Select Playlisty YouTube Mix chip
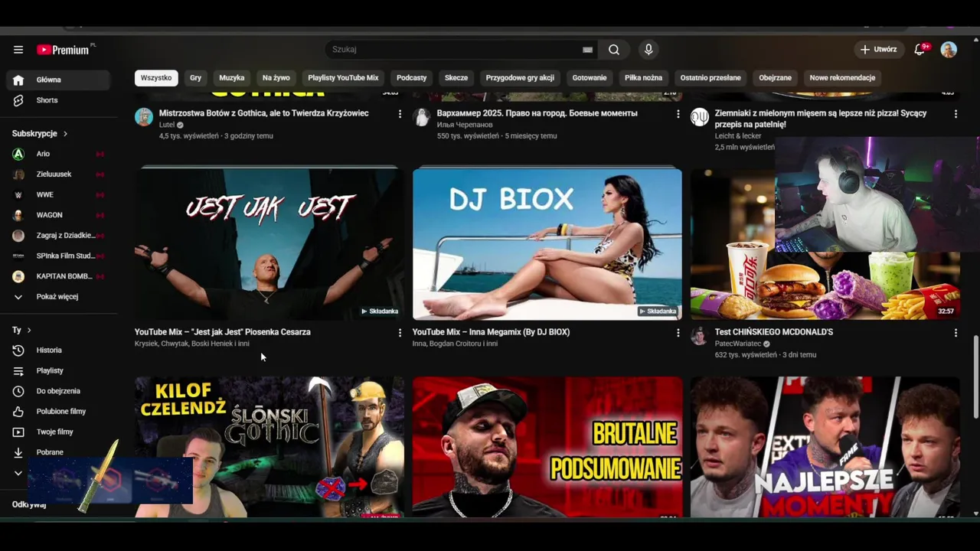The height and width of the screenshot is (551, 980). (x=343, y=78)
